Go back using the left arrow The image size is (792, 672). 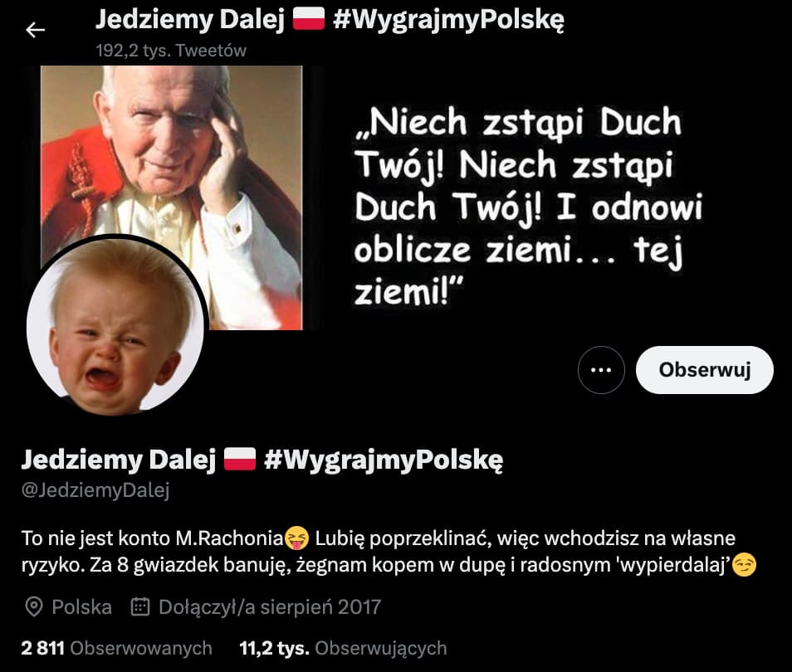(36, 31)
